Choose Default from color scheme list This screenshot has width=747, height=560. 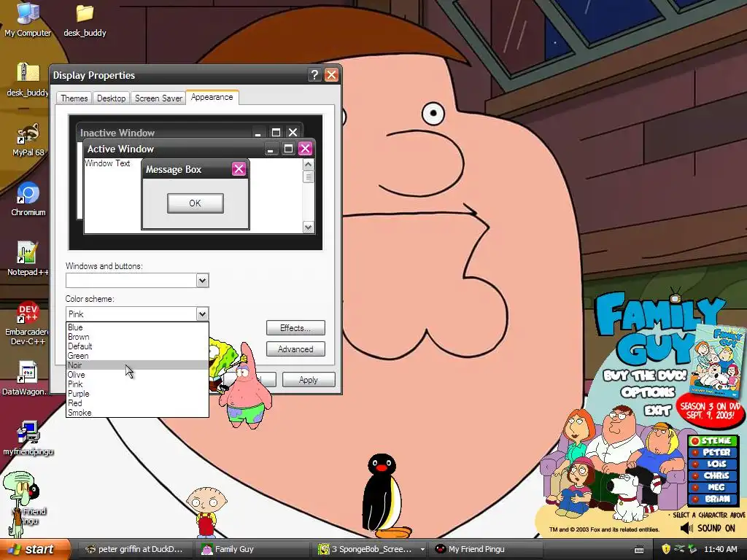(137, 346)
